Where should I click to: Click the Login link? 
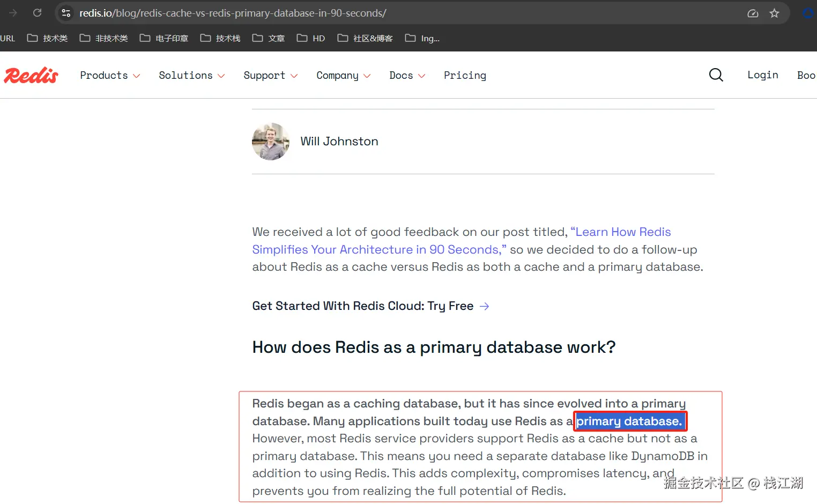(x=762, y=75)
